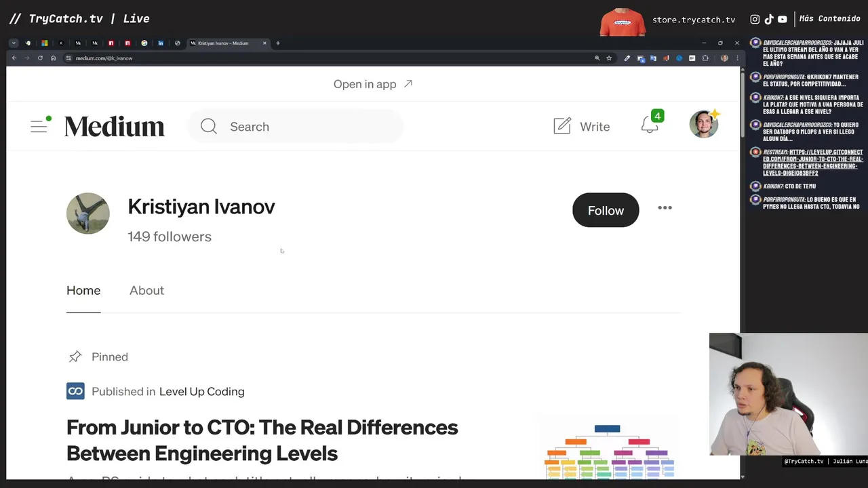Click the Medium logo
The height and width of the screenshot is (488, 868).
[x=115, y=127]
